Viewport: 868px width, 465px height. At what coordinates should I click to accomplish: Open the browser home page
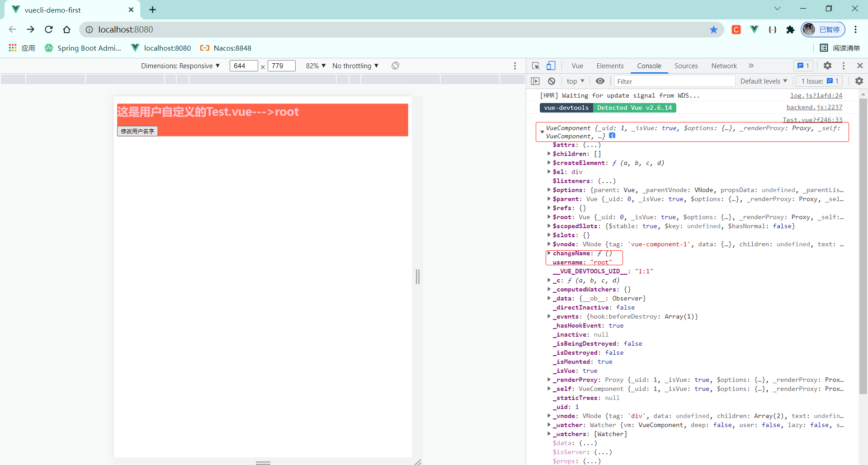(x=67, y=29)
